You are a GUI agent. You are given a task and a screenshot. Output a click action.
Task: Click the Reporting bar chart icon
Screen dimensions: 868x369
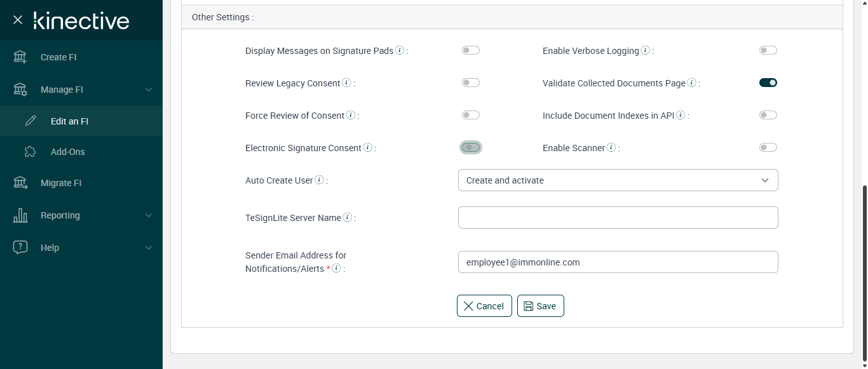point(20,215)
